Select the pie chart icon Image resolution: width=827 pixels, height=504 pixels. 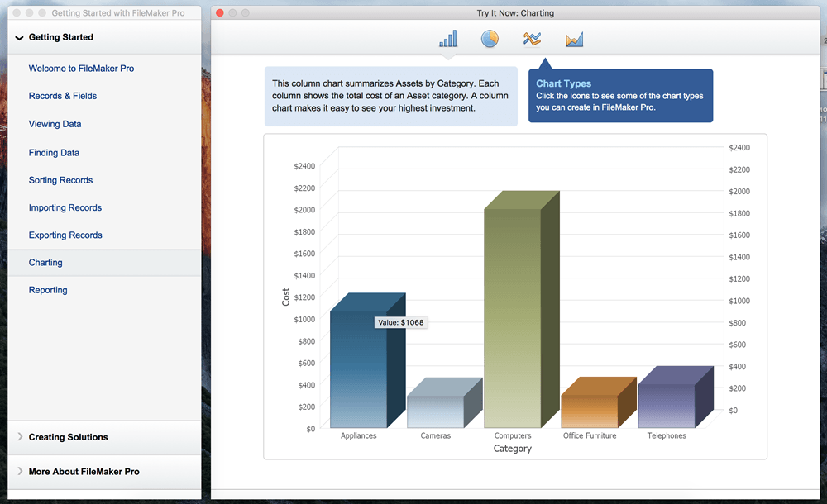(x=490, y=39)
